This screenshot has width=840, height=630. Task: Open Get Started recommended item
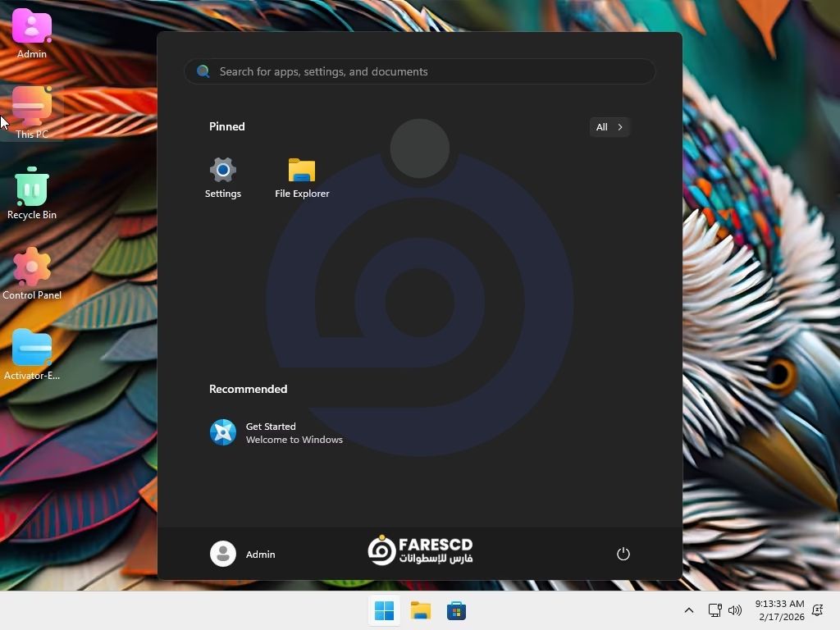(276, 432)
